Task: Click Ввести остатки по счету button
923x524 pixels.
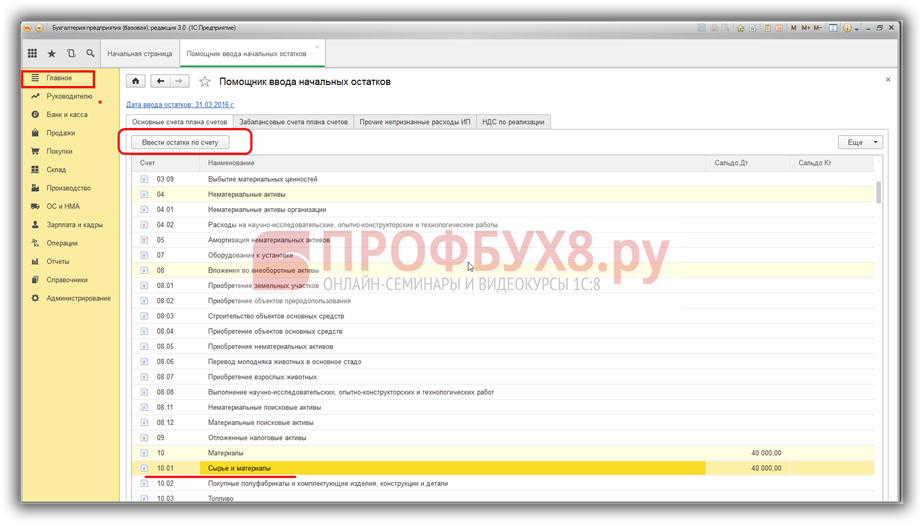Action: [x=180, y=143]
